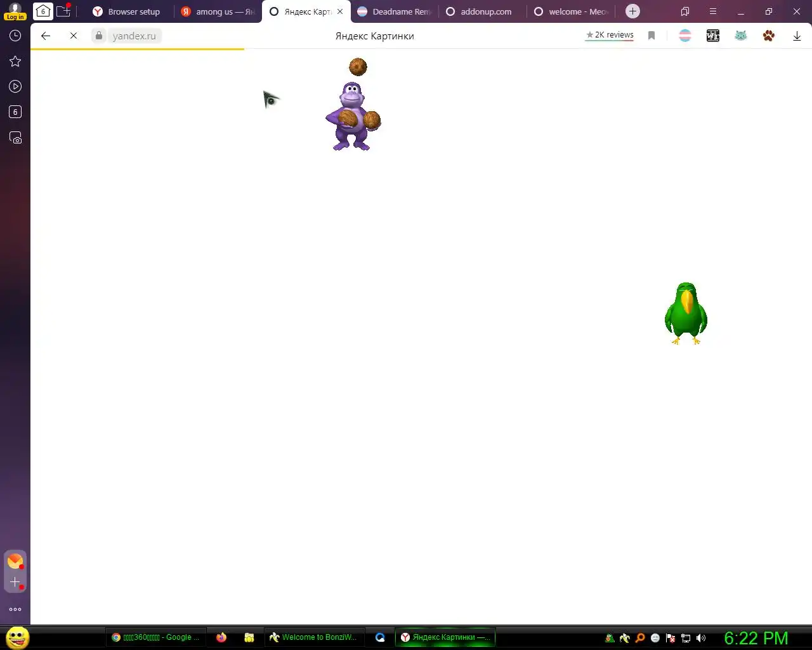Open the browser hamburger menu
Image resolution: width=812 pixels, height=650 pixels.
pyautogui.click(x=713, y=11)
